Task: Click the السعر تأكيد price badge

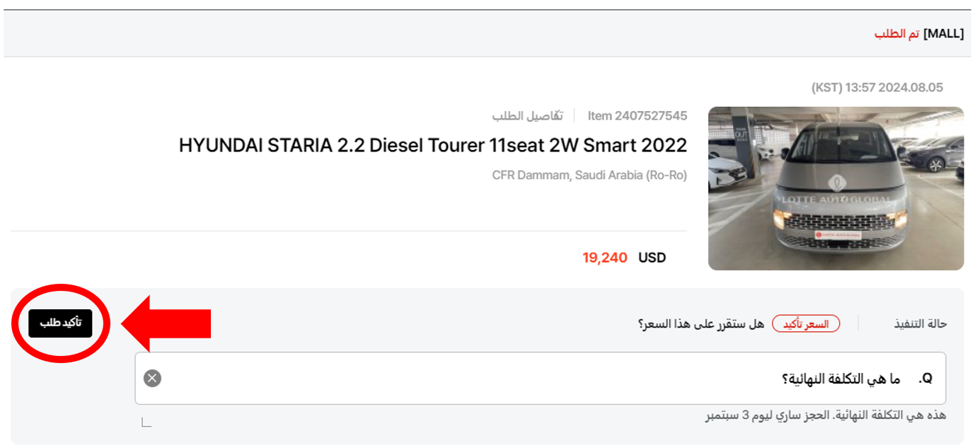Action: (x=806, y=324)
